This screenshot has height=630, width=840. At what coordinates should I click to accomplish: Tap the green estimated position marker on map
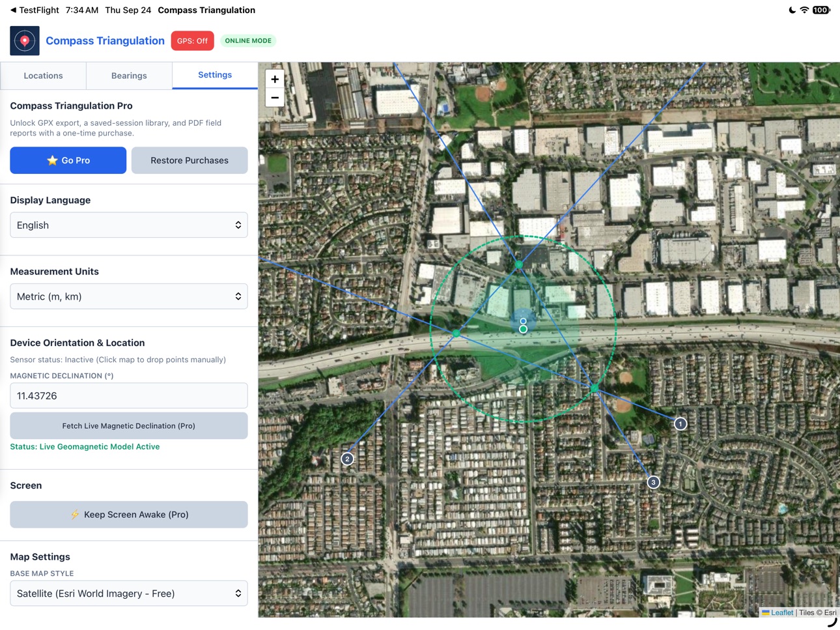[523, 330]
